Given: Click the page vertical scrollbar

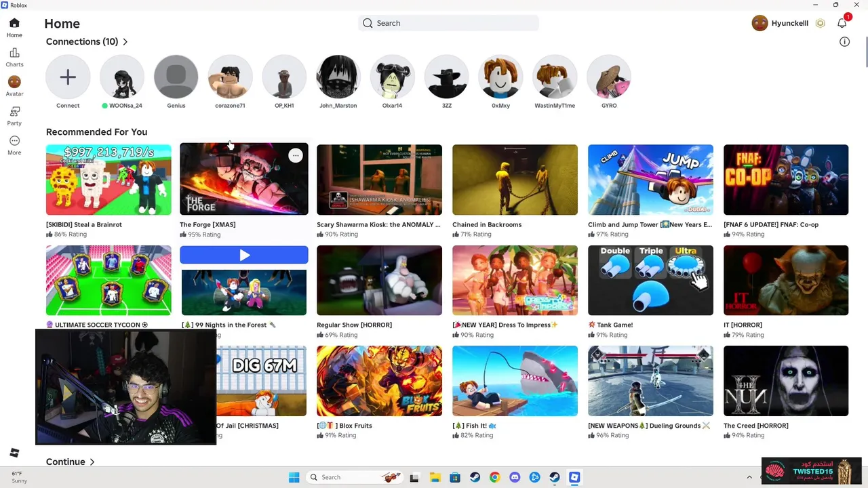Looking at the screenshot, I should click(865, 52).
